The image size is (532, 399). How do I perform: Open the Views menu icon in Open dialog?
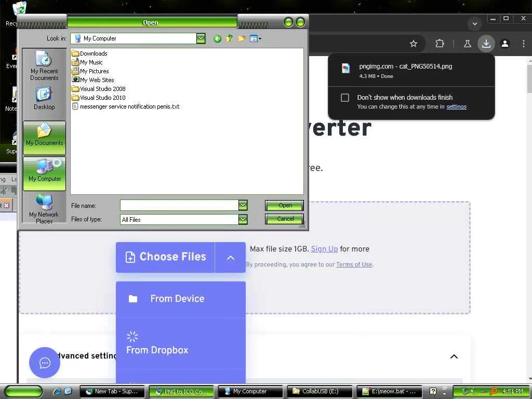coord(255,38)
